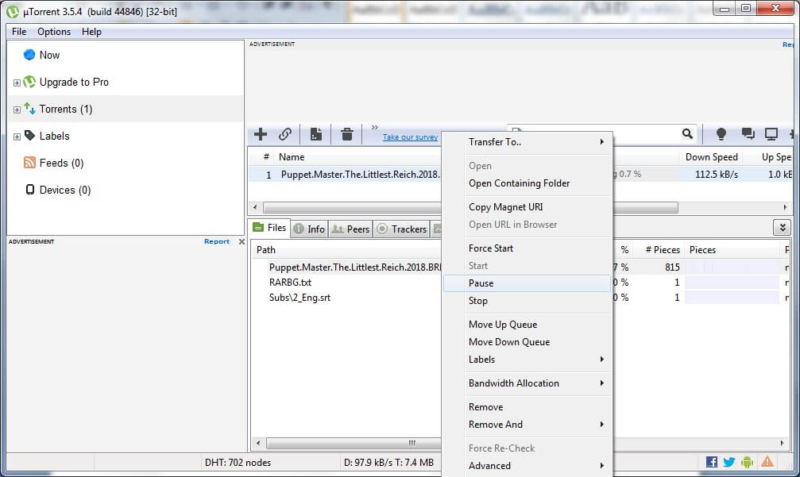Expand the Torrents tree node
The width and height of the screenshot is (800, 477).
click(x=17, y=109)
